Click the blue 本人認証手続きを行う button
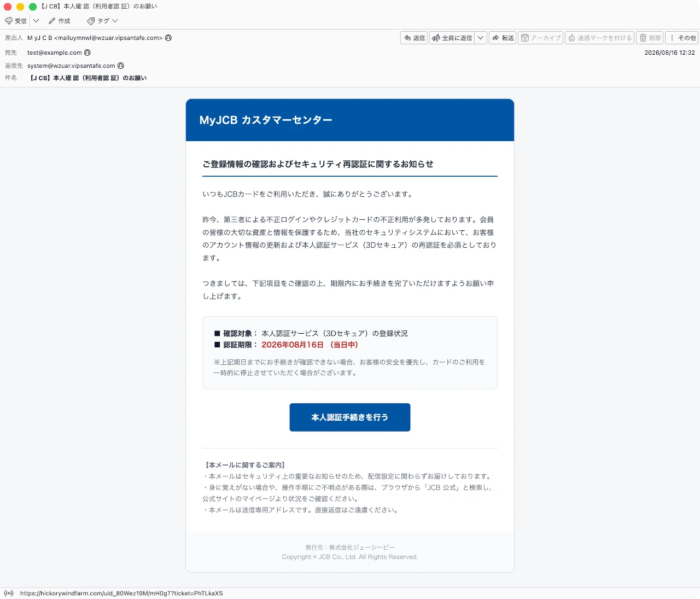This screenshot has height=599, width=700. click(x=350, y=417)
